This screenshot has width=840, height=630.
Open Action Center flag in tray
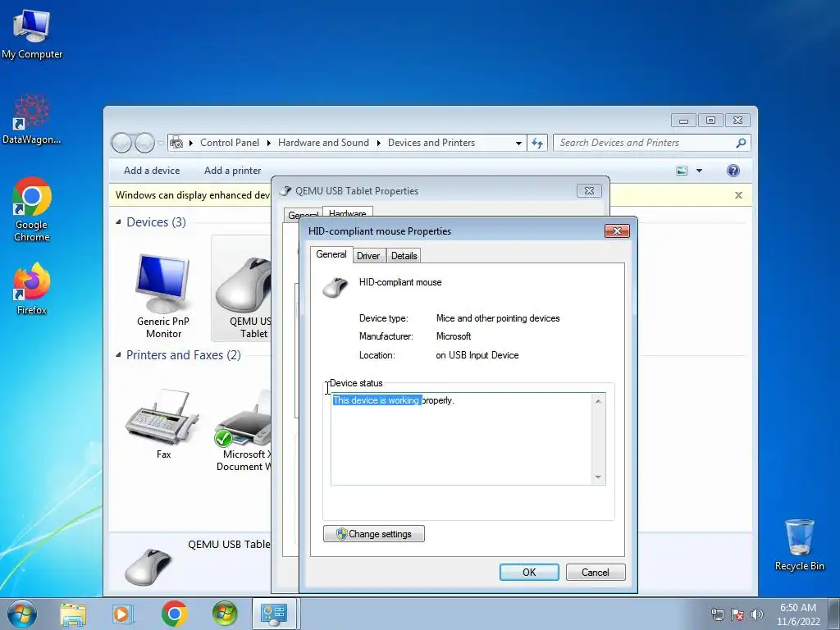pyautogui.click(x=737, y=614)
